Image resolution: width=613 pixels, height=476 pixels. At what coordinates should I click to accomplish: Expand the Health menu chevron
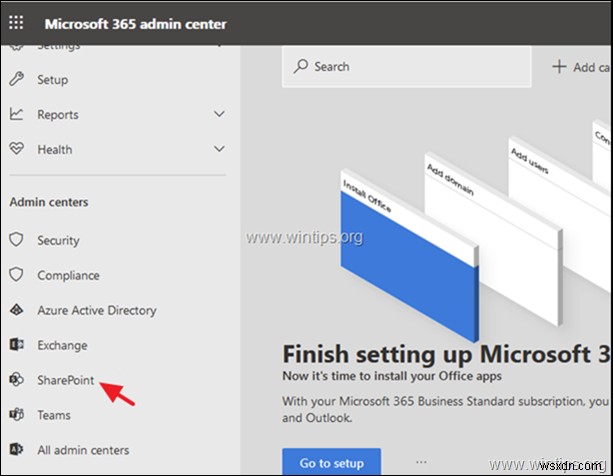219,149
